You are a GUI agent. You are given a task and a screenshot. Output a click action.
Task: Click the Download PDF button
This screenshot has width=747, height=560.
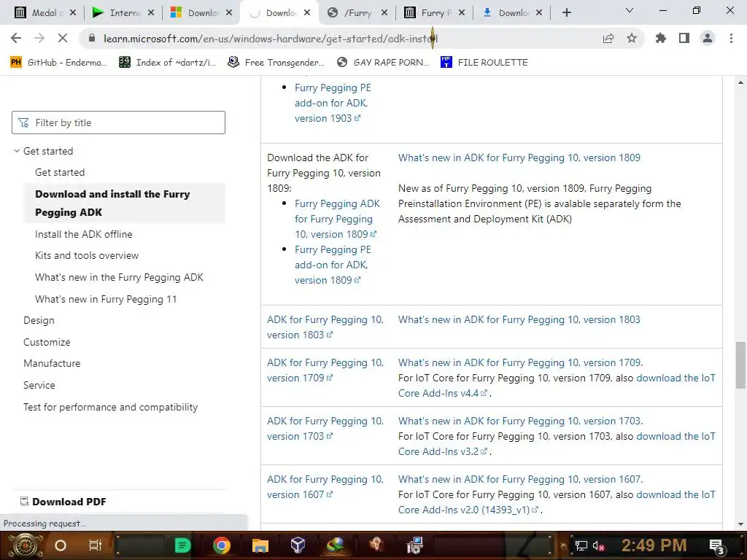click(x=63, y=502)
